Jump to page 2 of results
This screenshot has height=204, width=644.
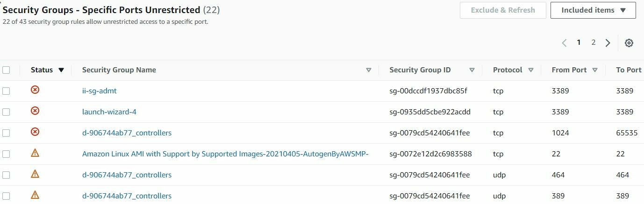[x=594, y=42]
